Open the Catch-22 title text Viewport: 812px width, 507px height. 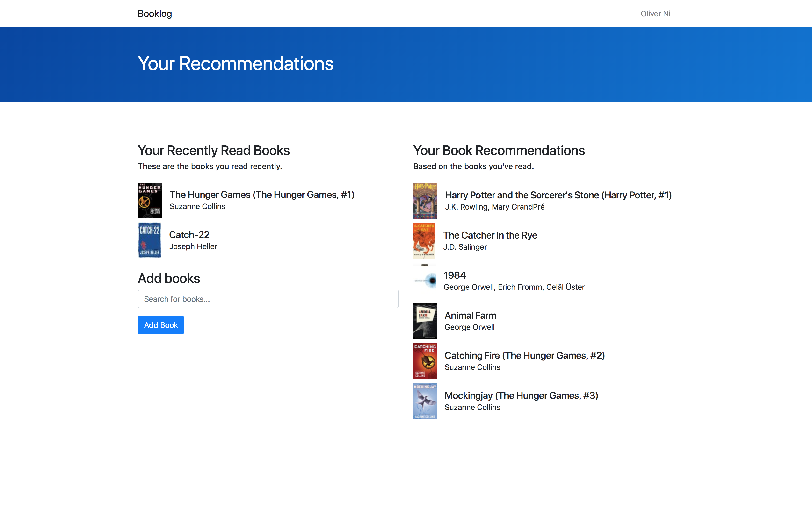(189, 235)
